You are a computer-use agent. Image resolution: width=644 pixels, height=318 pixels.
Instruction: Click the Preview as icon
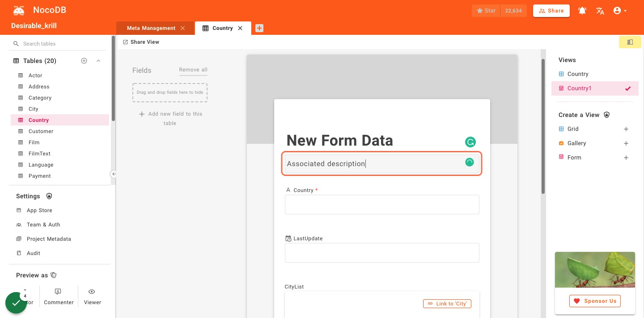point(54,275)
